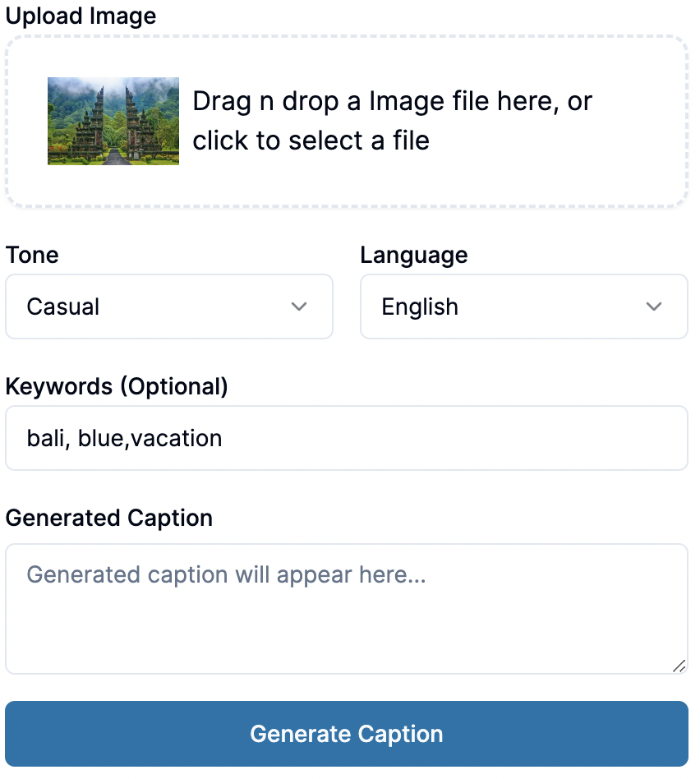The width and height of the screenshot is (700, 779).
Task: Click the word "vacation" in the keywords field
Action: (177, 438)
